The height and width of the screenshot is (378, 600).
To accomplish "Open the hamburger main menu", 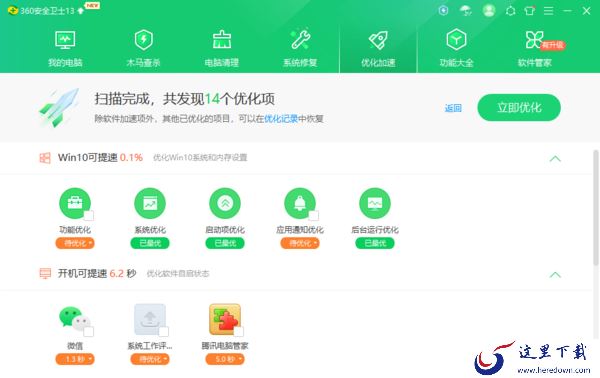I will coord(548,11).
